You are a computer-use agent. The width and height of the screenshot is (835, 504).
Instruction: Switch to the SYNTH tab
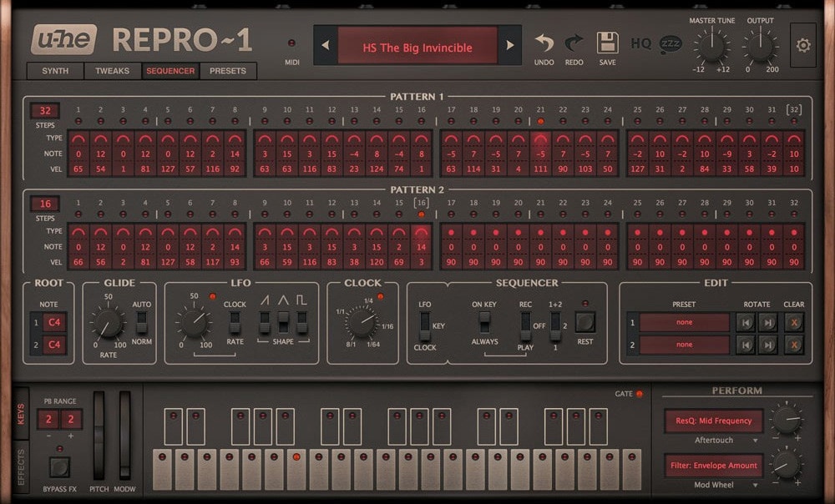[x=55, y=71]
